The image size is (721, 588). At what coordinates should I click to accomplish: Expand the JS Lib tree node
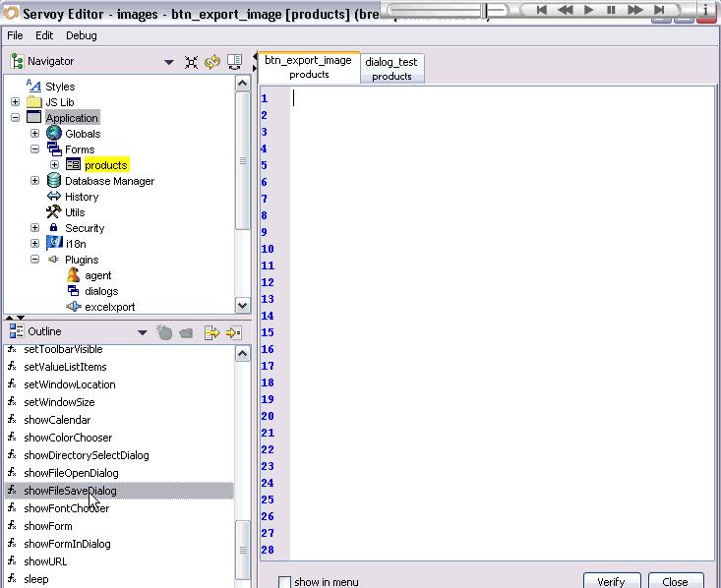[x=16, y=102]
